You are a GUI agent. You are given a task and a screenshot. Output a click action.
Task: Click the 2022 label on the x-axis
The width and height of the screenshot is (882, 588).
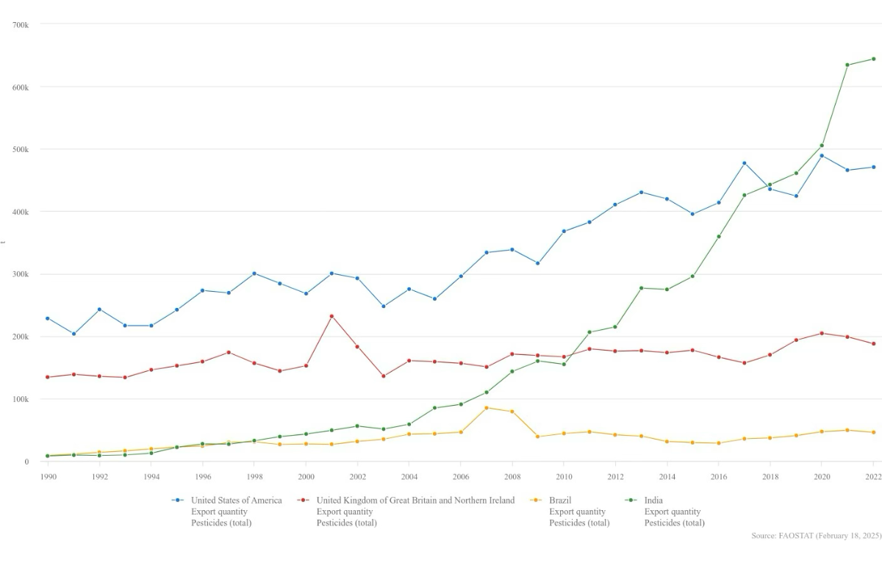coord(873,476)
